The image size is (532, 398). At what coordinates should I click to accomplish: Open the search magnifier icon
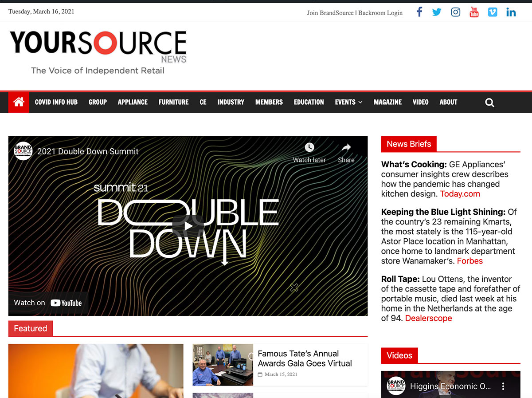point(489,102)
